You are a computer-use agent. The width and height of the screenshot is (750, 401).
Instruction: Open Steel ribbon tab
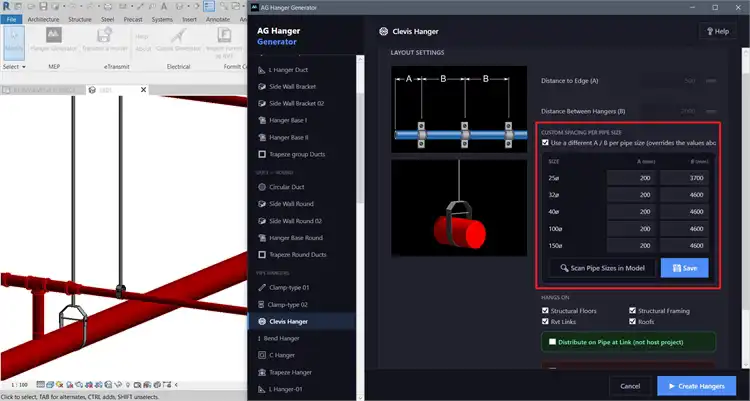tap(108, 20)
